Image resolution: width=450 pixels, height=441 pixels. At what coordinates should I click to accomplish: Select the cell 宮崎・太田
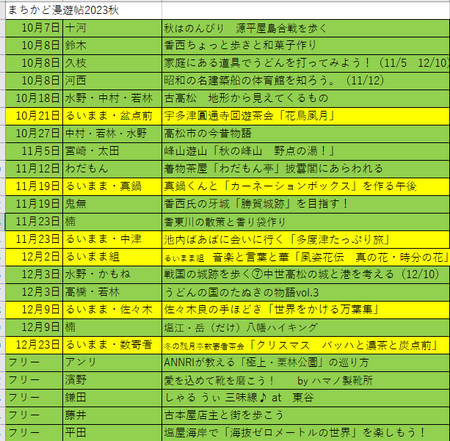pos(112,151)
